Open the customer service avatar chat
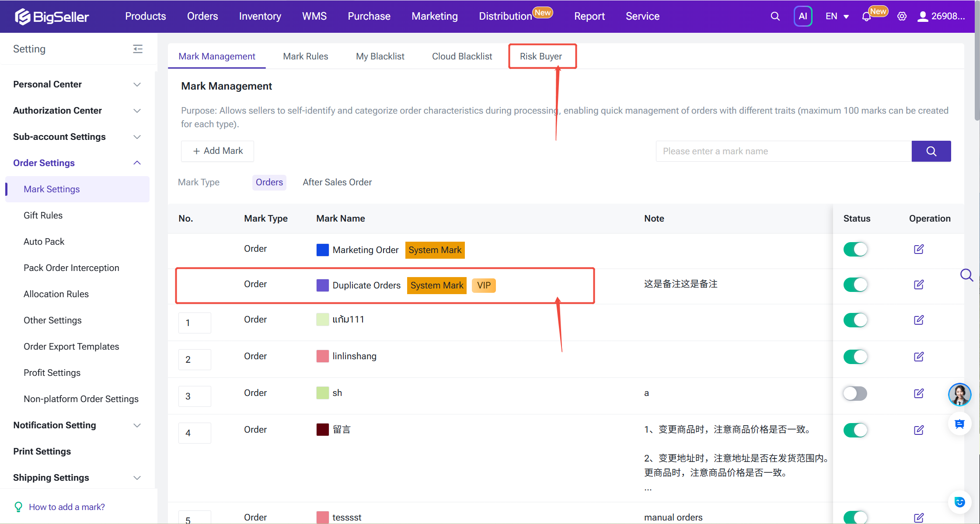Viewport: 980px width, 524px height. pos(959,394)
